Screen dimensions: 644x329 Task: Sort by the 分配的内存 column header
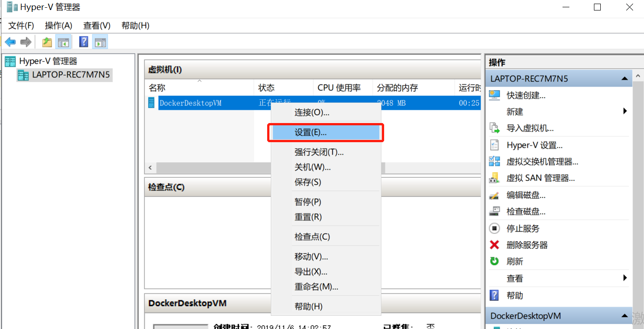tap(413, 87)
